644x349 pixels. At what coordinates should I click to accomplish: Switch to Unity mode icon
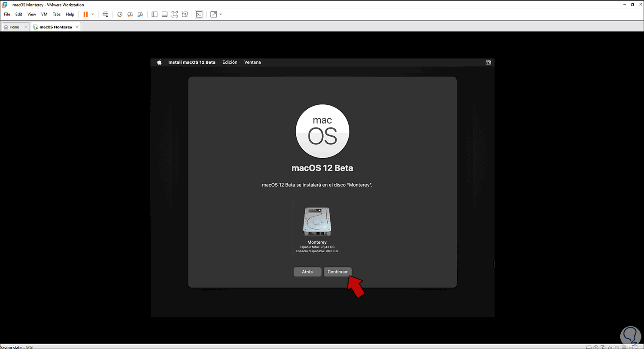(x=185, y=14)
